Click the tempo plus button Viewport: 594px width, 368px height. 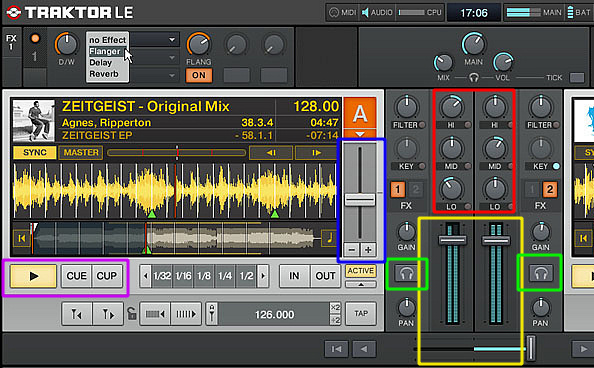368,249
